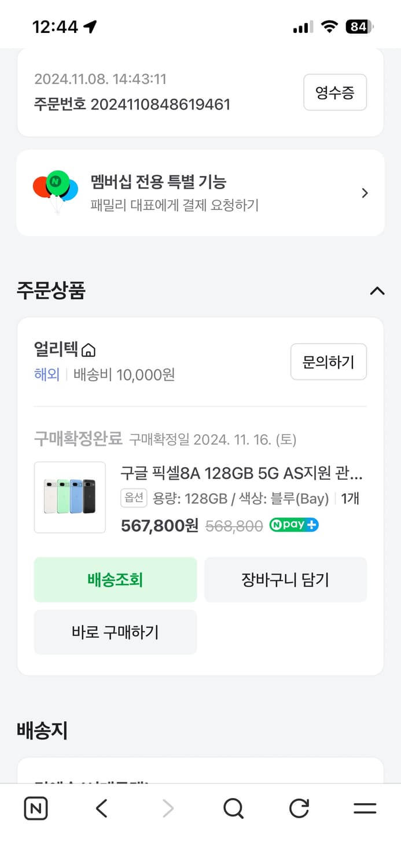Open search with the magnifier icon

[233, 808]
